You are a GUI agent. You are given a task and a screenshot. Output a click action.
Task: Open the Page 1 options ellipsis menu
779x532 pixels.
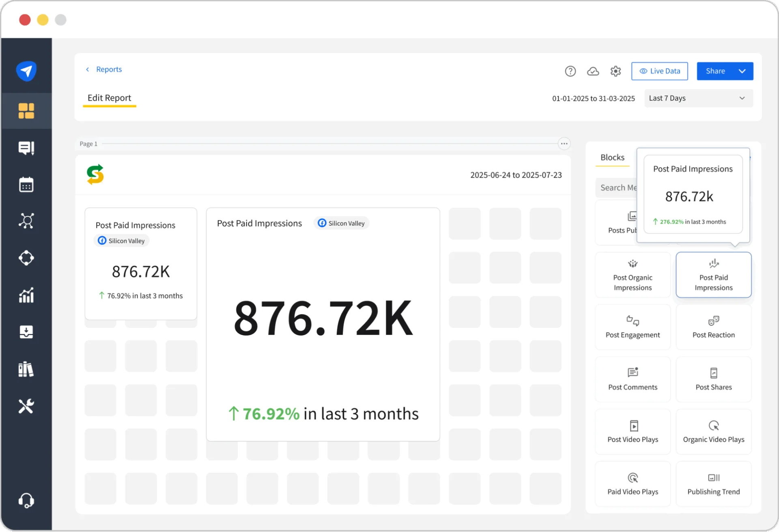click(x=564, y=143)
